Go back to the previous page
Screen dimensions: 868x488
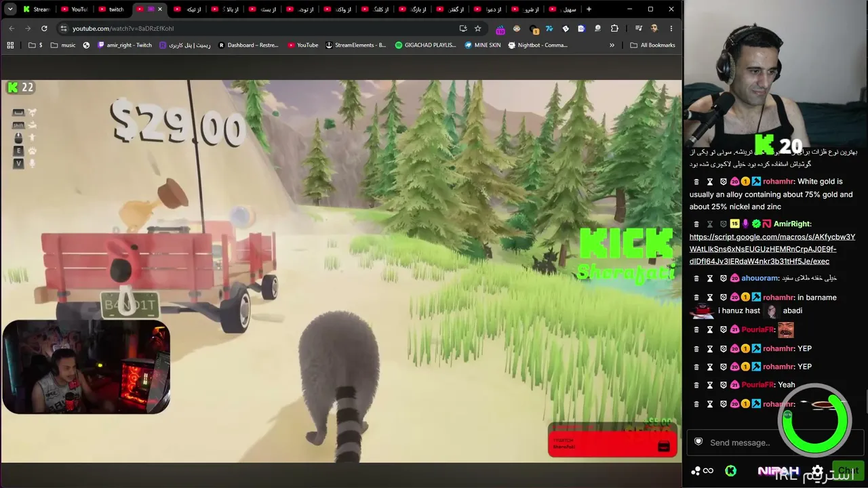(x=12, y=28)
